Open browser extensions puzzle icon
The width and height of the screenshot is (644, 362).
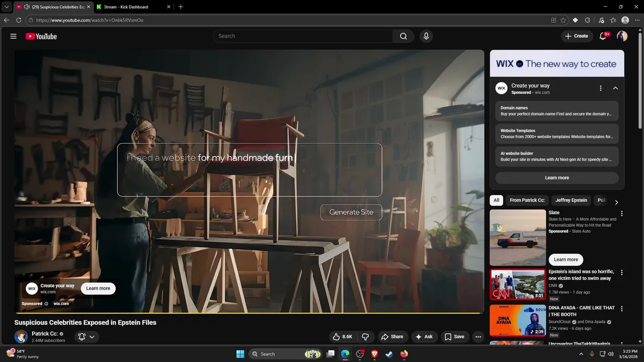(x=588, y=20)
